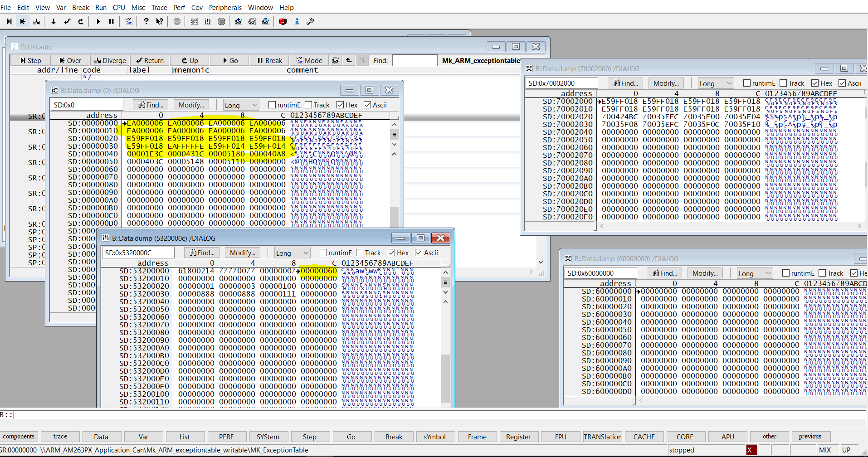
Task: Click the Go play icon in main toolbar
Action: [x=98, y=21]
